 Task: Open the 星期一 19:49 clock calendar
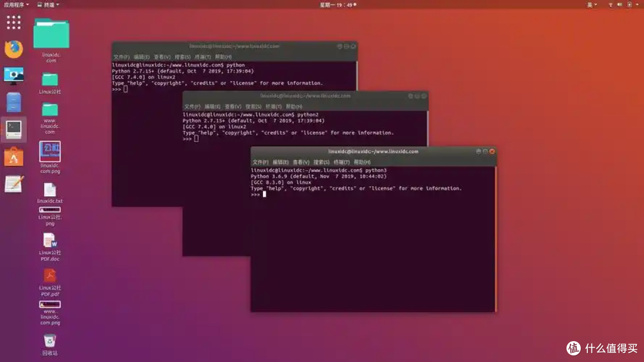[338, 5]
